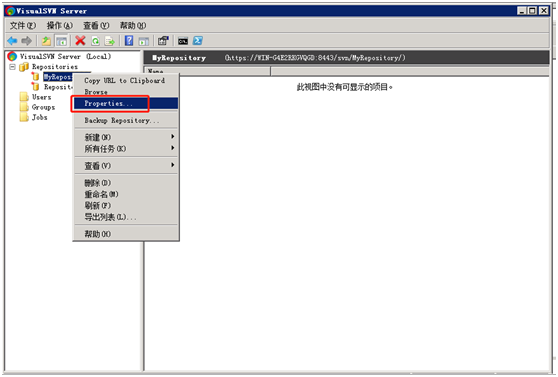This screenshot has height=377, width=558.
Task: Open the 文件(F) menu
Action: tap(23, 26)
